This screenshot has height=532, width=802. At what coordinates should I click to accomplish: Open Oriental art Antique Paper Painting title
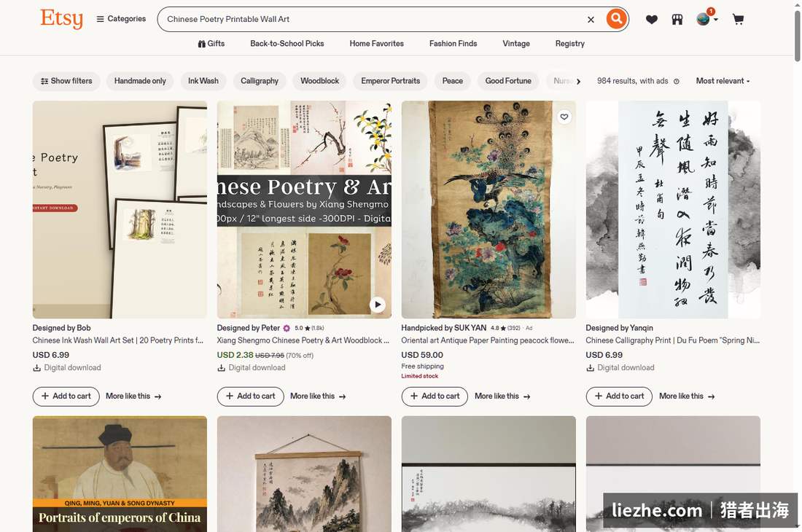click(488, 340)
